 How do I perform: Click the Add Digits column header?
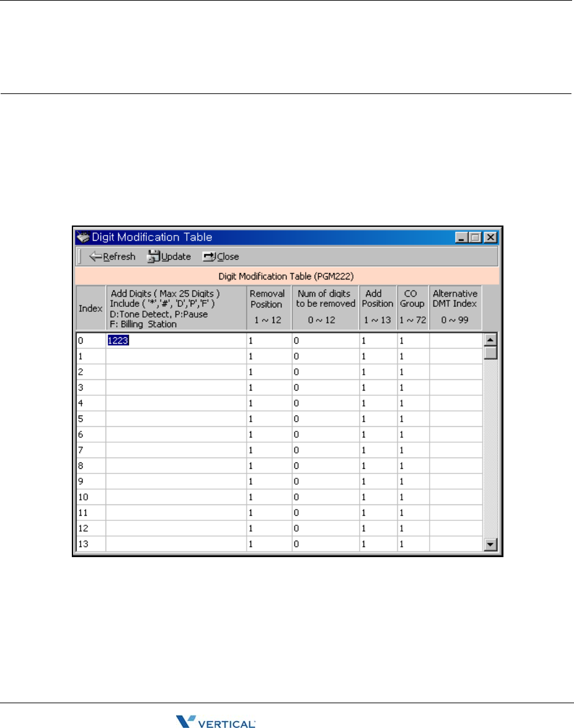(176, 308)
